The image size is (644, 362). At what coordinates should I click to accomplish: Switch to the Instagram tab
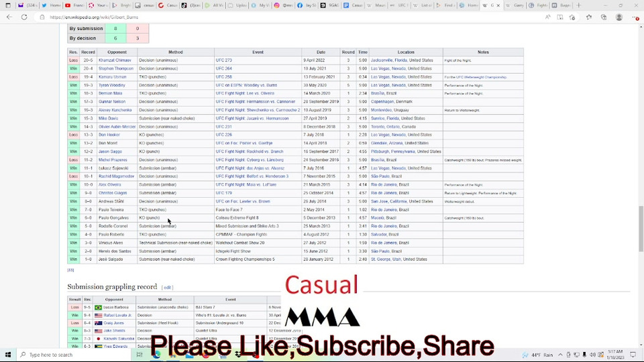[x=283, y=5]
